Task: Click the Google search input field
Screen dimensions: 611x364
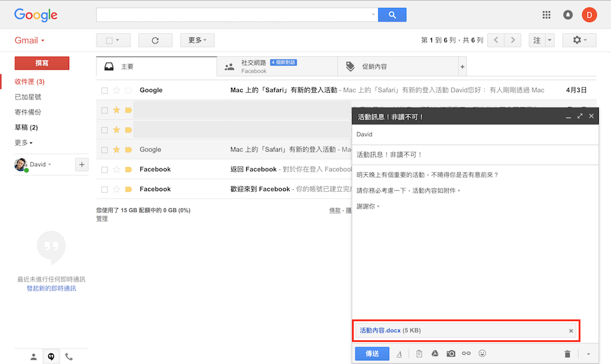Action: pos(235,15)
